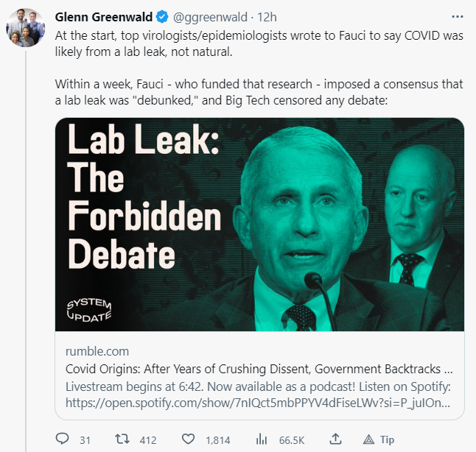Click the reply speech bubble icon
The image size is (476, 452).
point(63,439)
